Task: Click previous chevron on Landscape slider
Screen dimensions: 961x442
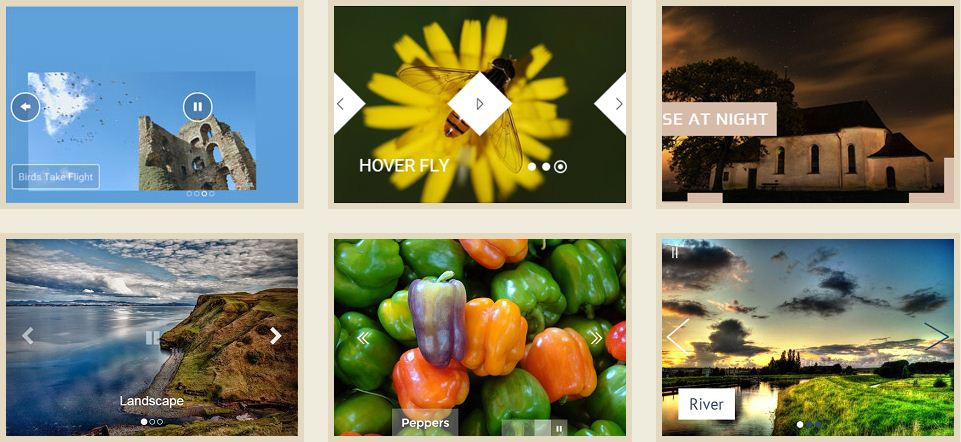Action: pos(28,335)
